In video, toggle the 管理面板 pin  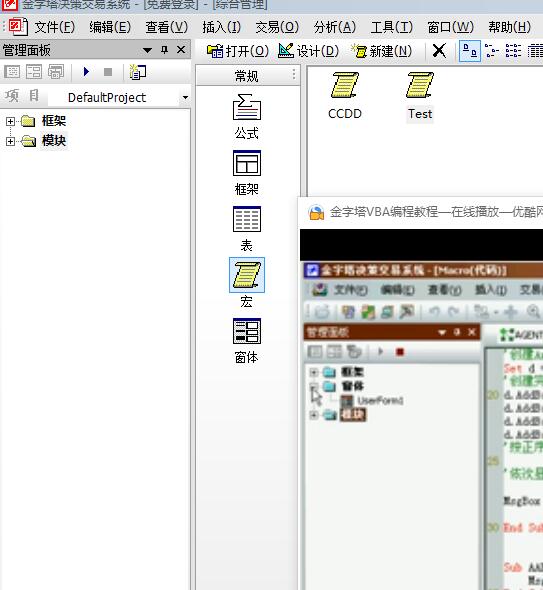[457, 332]
